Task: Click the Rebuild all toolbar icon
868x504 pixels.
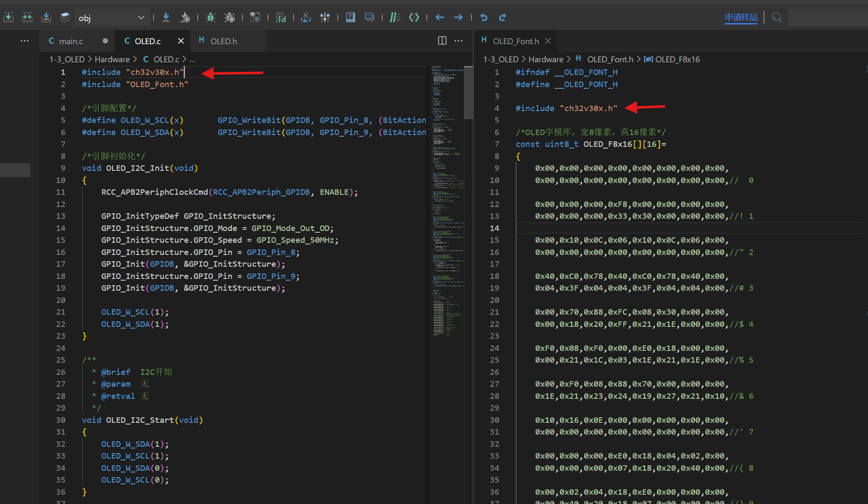Action: point(27,17)
